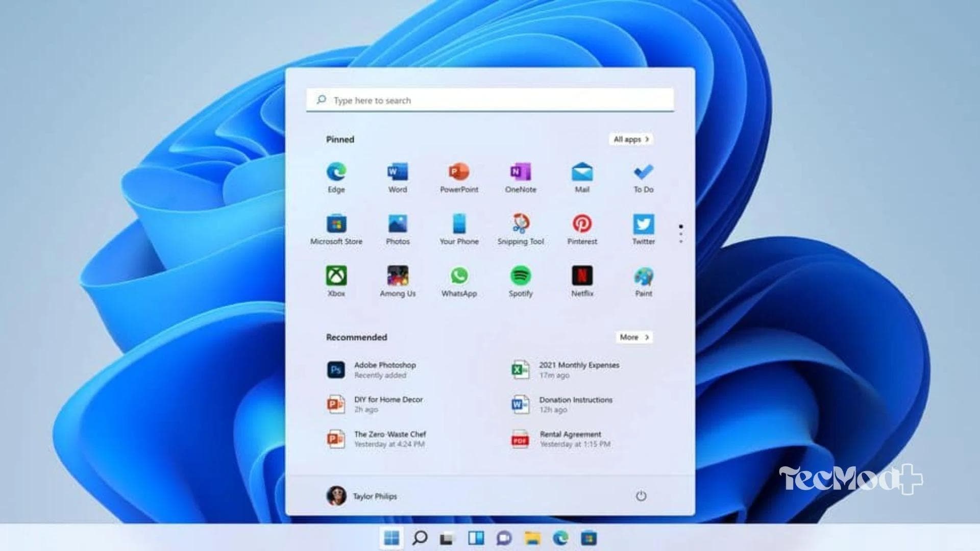980x551 pixels.
Task: Click the power button
Action: [642, 495]
